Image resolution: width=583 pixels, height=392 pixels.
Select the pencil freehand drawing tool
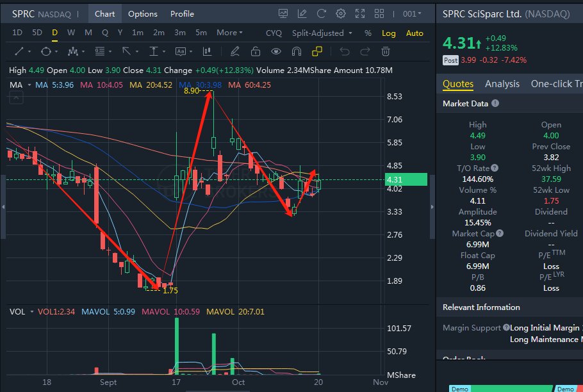(x=234, y=51)
